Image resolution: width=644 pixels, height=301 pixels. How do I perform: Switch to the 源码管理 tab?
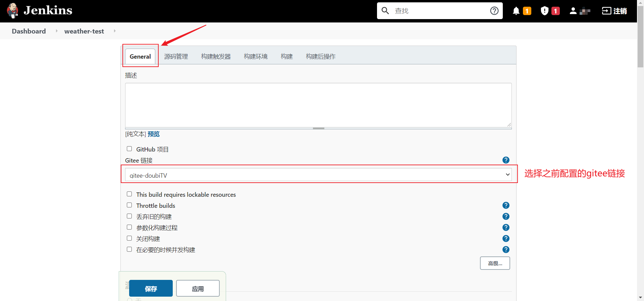(176, 57)
